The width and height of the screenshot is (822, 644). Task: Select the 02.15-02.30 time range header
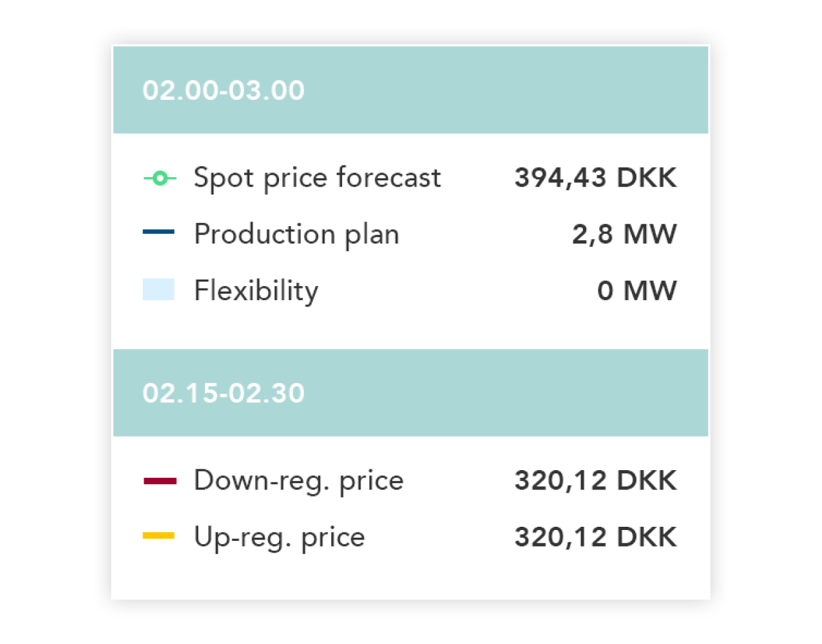(224, 393)
